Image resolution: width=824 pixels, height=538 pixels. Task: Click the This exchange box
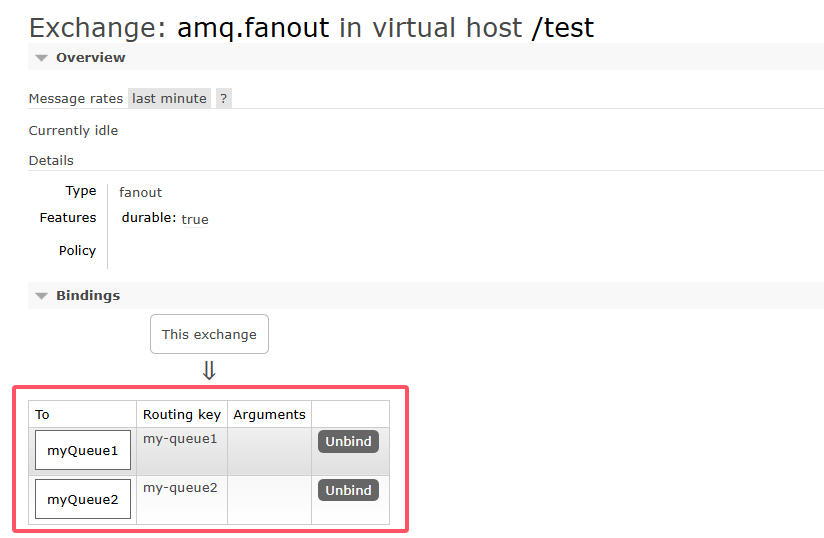209,334
